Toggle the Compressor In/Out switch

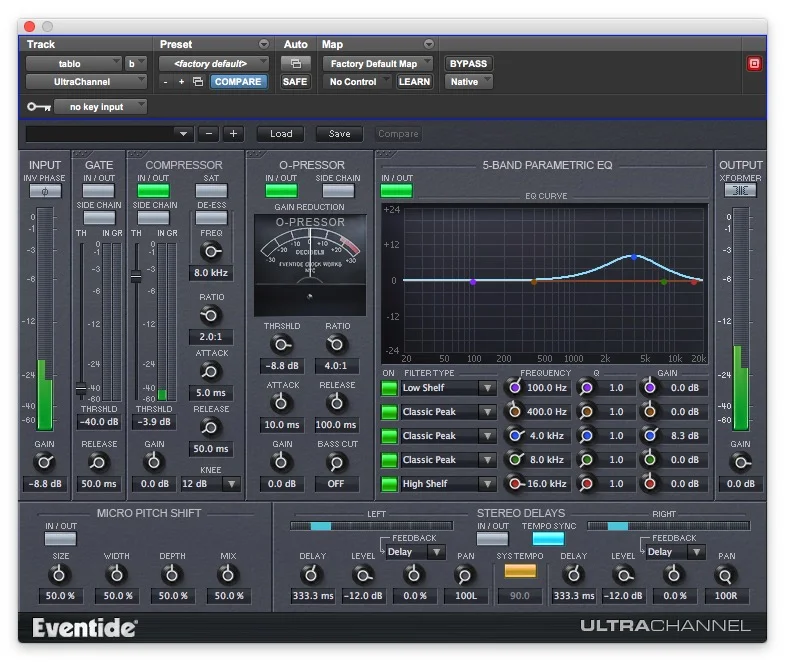coord(153,191)
